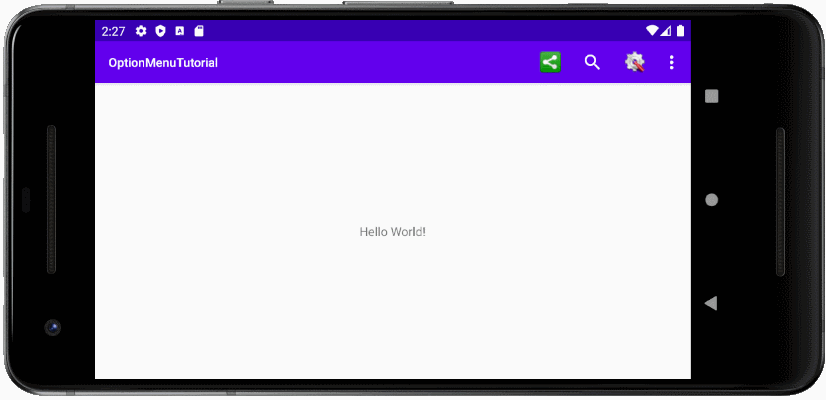826x400 pixels.
Task: Open the three-dot overflow menu
Action: [x=671, y=63]
